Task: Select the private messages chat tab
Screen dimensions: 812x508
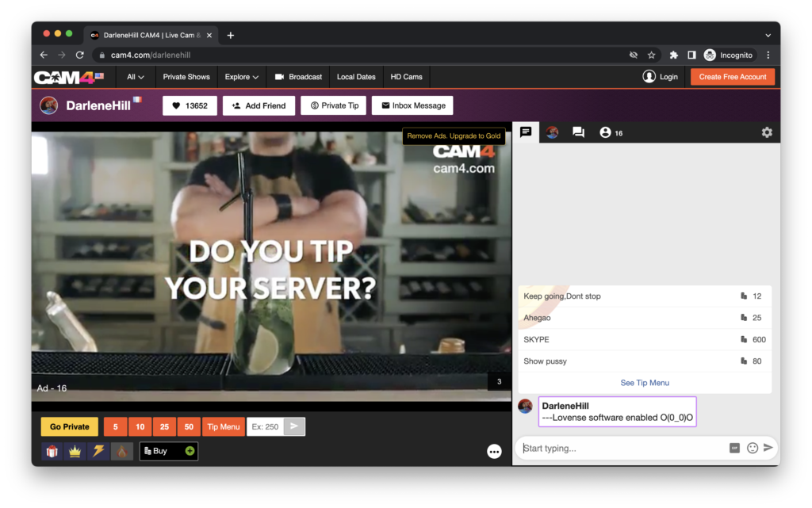Action: click(x=578, y=132)
